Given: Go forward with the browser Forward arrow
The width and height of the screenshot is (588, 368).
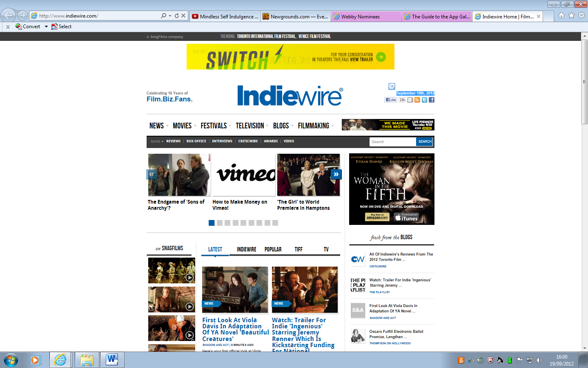Looking at the screenshot, I should (22, 16).
